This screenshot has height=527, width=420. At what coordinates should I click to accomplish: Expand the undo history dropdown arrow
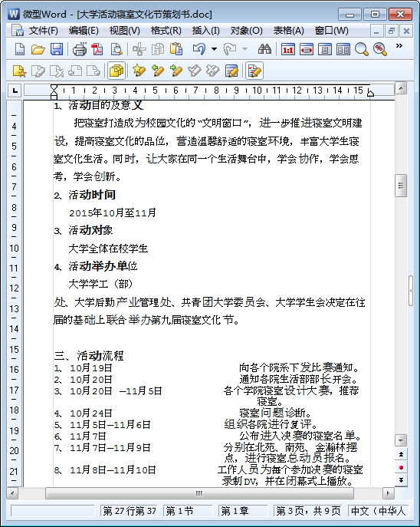coord(214,49)
